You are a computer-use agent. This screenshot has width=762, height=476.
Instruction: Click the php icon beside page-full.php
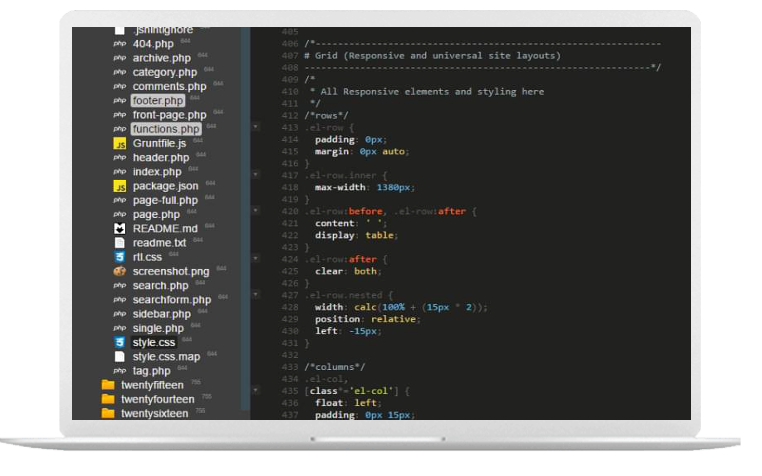click(x=120, y=200)
